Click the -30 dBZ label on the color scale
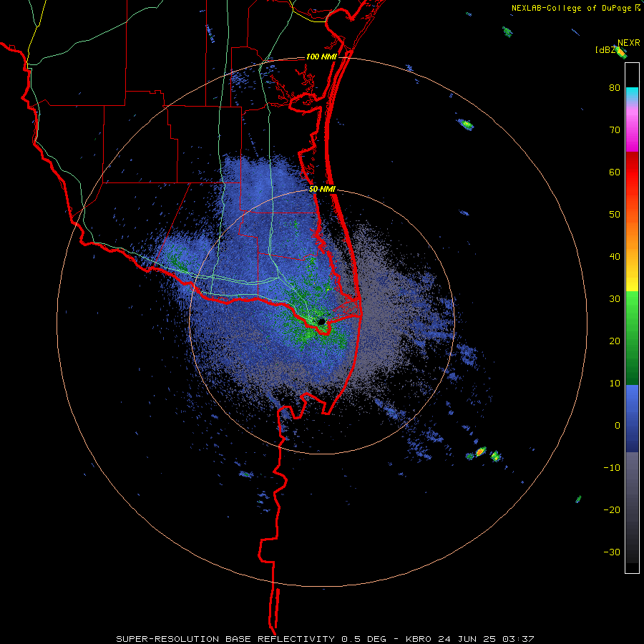This screenshot has height=644, width=644. point(612,552)
